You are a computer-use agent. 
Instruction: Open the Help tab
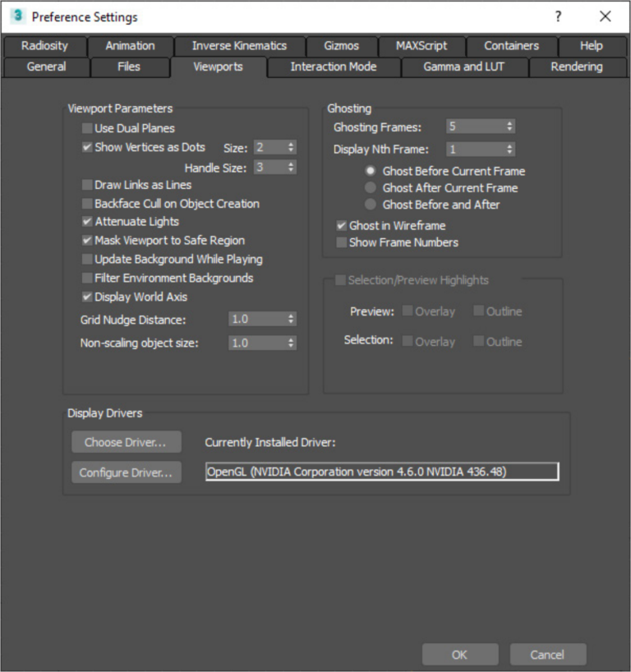tap(591, 46)
